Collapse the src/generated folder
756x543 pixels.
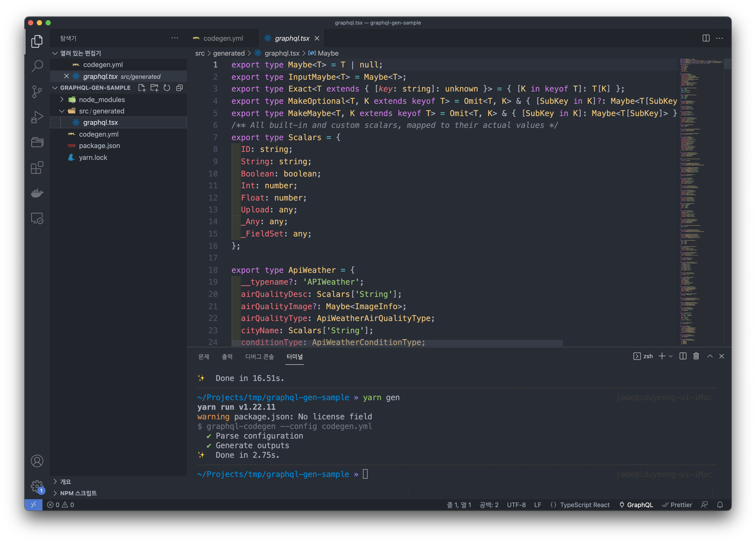point(62,111)
